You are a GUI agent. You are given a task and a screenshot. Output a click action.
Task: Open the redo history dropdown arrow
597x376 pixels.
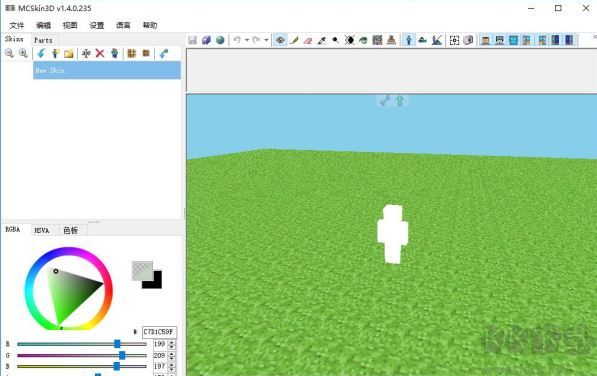pos(266,40)
